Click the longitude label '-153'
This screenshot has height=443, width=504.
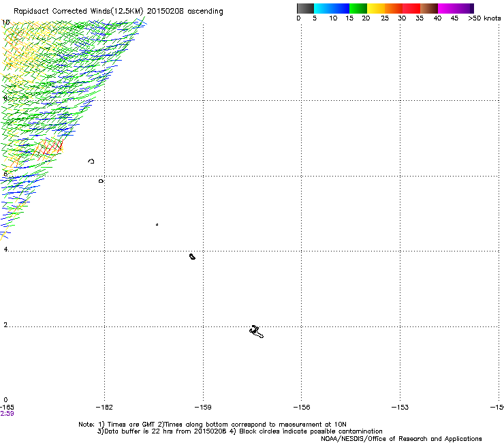(x=400, y=408)
